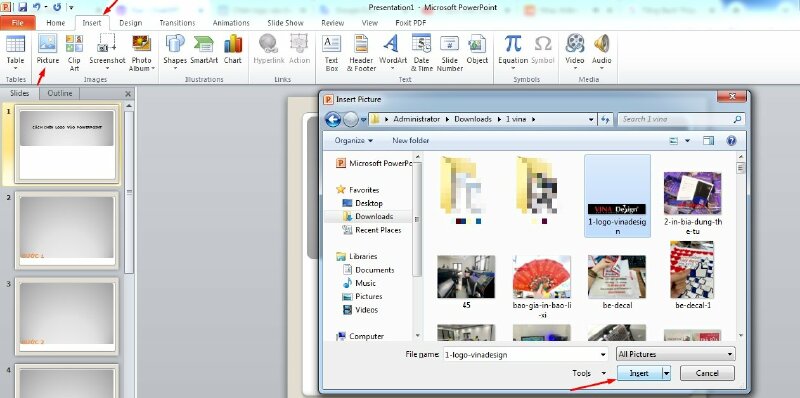Switch to the Outline pane tab
The image size is (800, 398).
pos(60,93)
